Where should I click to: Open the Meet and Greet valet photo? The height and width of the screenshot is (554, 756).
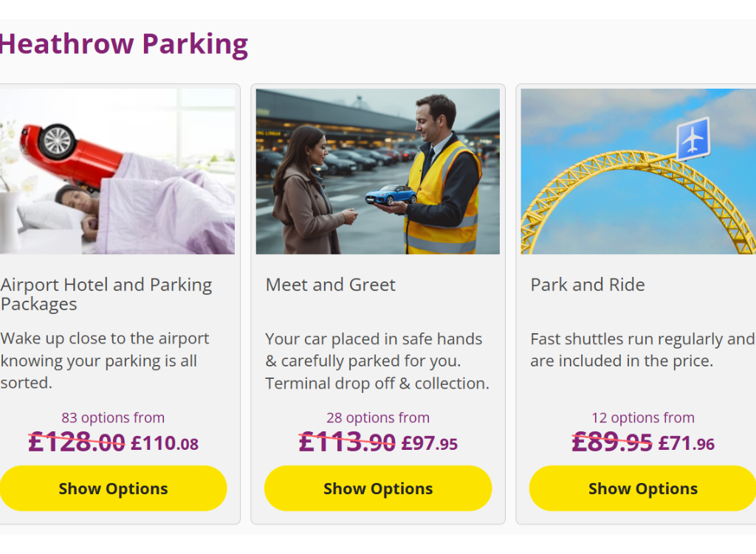(378, 171)
